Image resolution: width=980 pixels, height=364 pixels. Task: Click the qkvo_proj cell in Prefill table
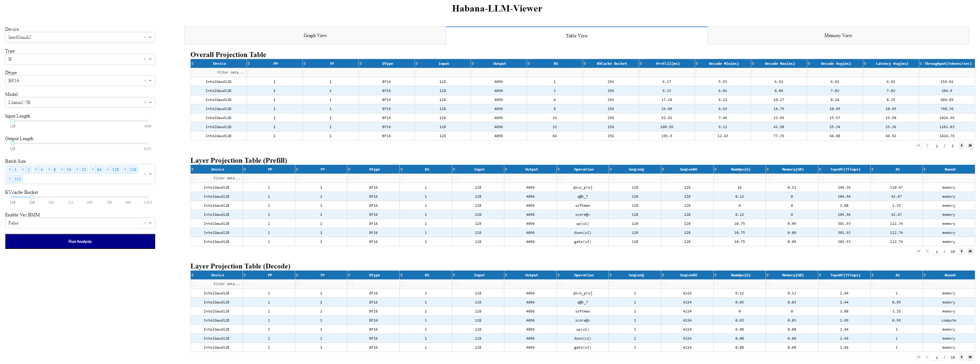(582, 187)
